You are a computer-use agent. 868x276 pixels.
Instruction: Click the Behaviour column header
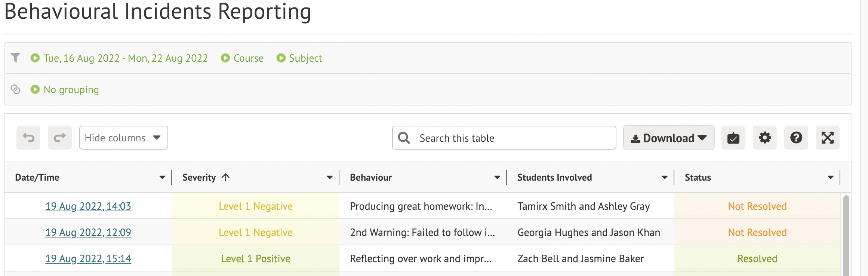click(371, 178)
